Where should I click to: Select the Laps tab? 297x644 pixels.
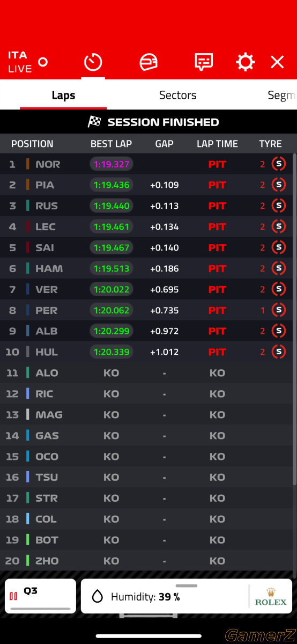(x=63, y=95)
